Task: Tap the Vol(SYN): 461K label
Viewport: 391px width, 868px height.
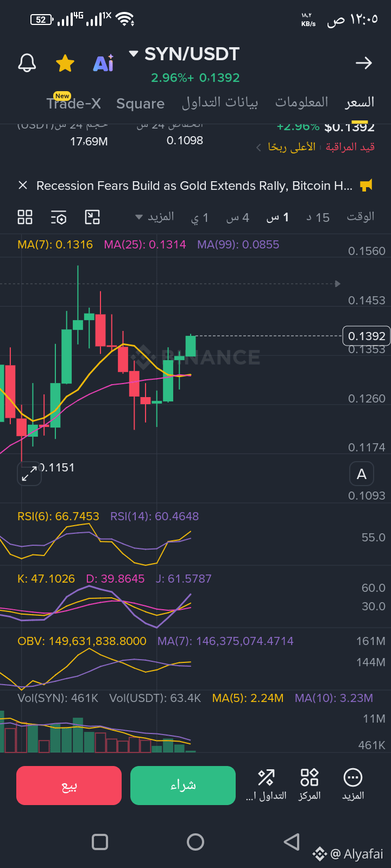Action: pos(58,698)
